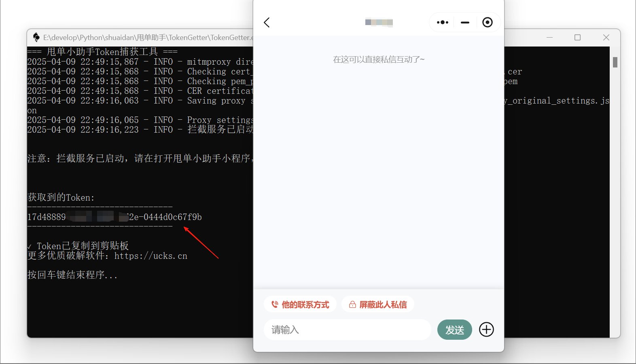This screenshot has width=636, height=364.
Task: Click the 'CER certificat' log line
Action: coord(140,91)
